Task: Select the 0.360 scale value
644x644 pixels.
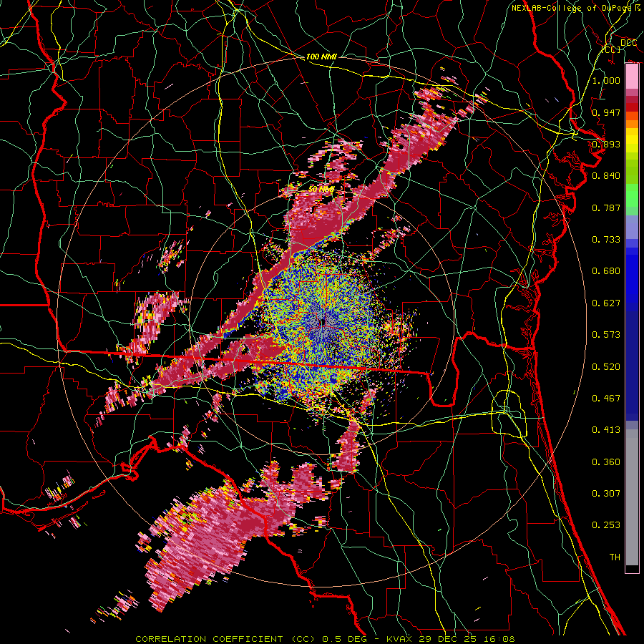Action: coord(606,462)
